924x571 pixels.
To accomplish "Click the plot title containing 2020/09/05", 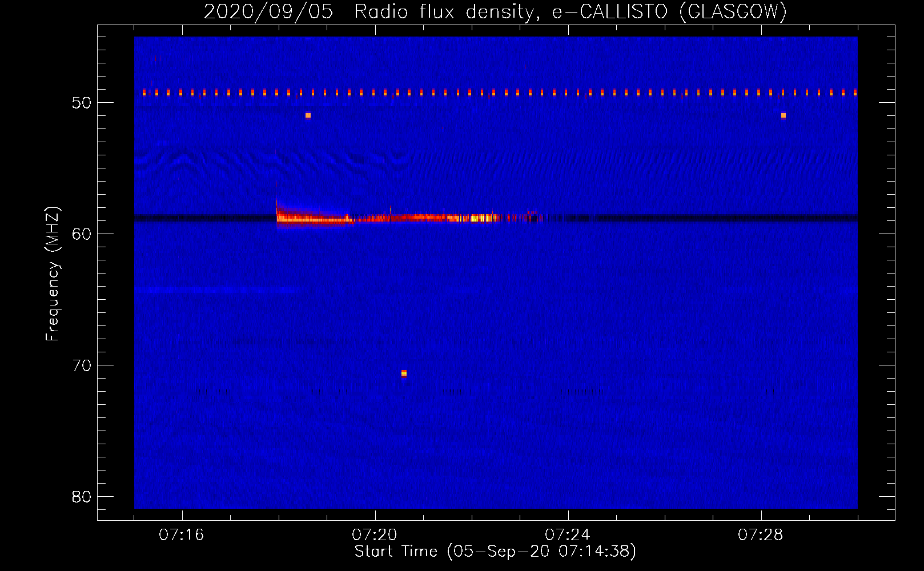I will (x=495, y=11).
